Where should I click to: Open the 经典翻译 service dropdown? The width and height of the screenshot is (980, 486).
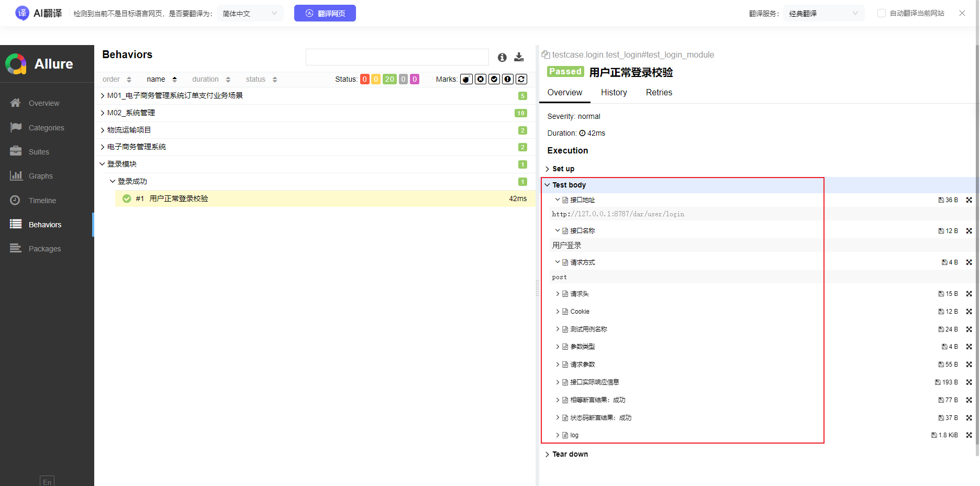tap(824, 13)
